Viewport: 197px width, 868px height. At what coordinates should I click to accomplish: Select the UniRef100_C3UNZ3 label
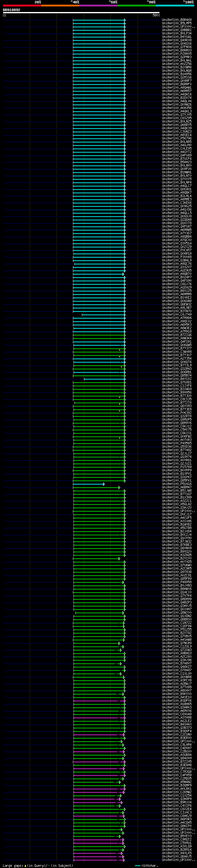coord(177,131)
